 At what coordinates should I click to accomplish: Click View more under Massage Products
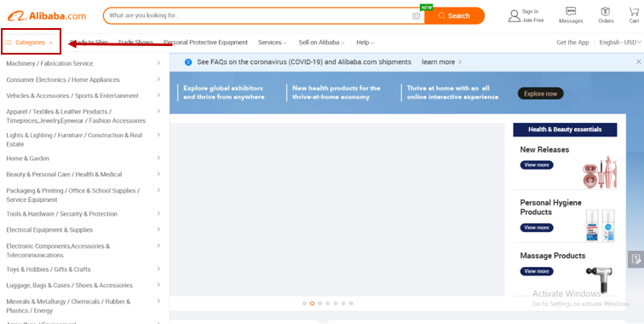pos(537,271)
